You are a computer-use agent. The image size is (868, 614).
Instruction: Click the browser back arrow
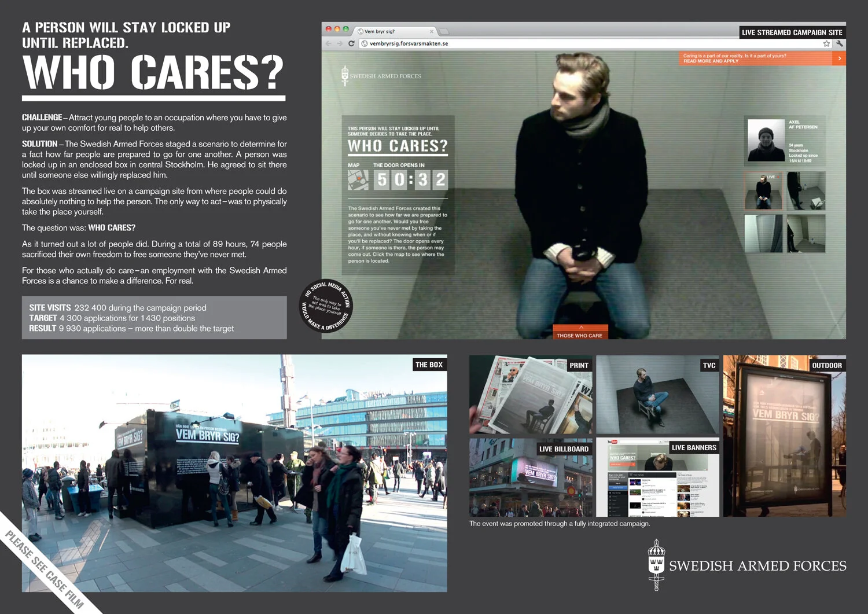click(329, 43)
